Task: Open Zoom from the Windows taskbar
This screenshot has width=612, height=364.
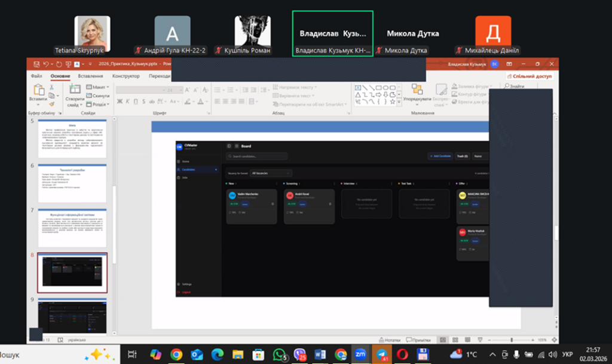Action: click(x=360, y=354)
